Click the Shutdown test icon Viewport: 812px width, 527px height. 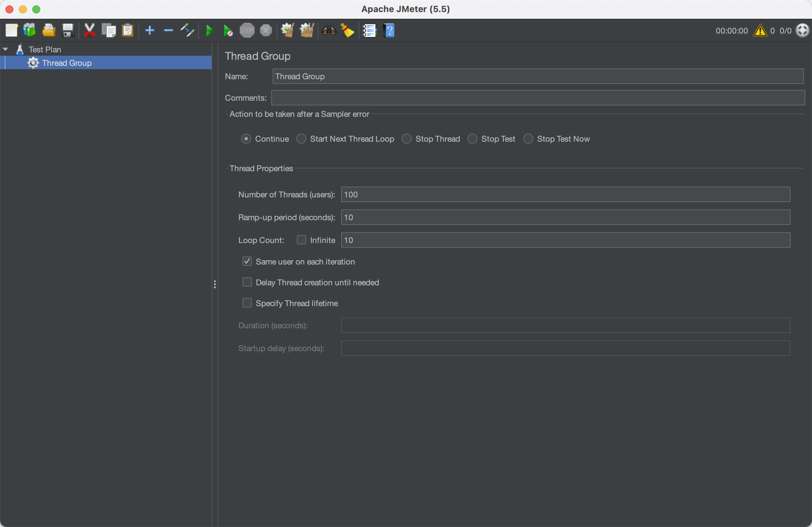[266, 30]
